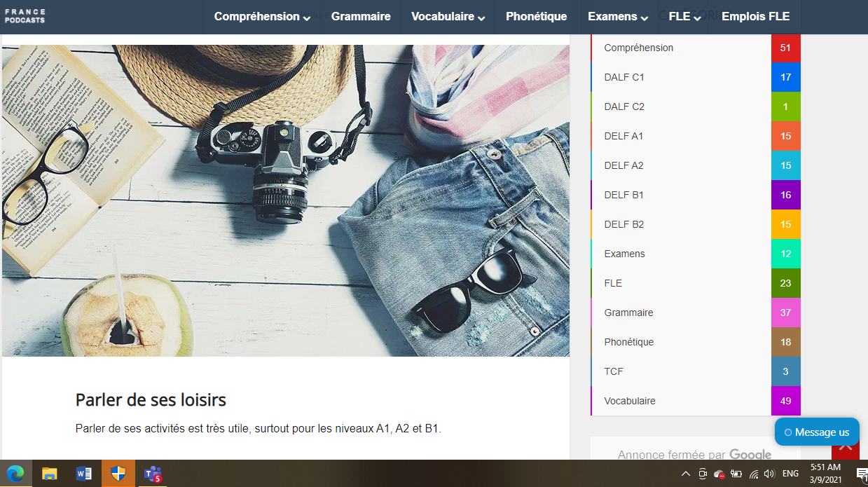Image resolution: width=868 pixels, height=487 pixels.
Task: Click the volume speaker tray icon
Action: 769,474
